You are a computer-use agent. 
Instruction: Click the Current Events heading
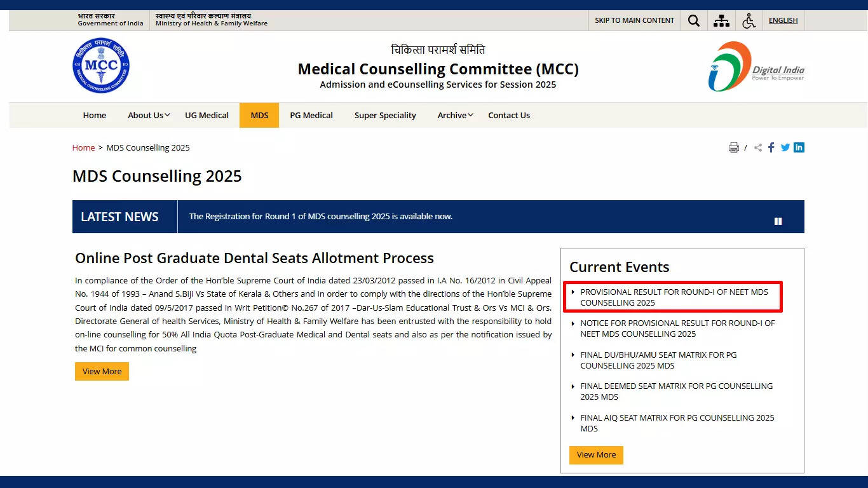click(619, 267)
